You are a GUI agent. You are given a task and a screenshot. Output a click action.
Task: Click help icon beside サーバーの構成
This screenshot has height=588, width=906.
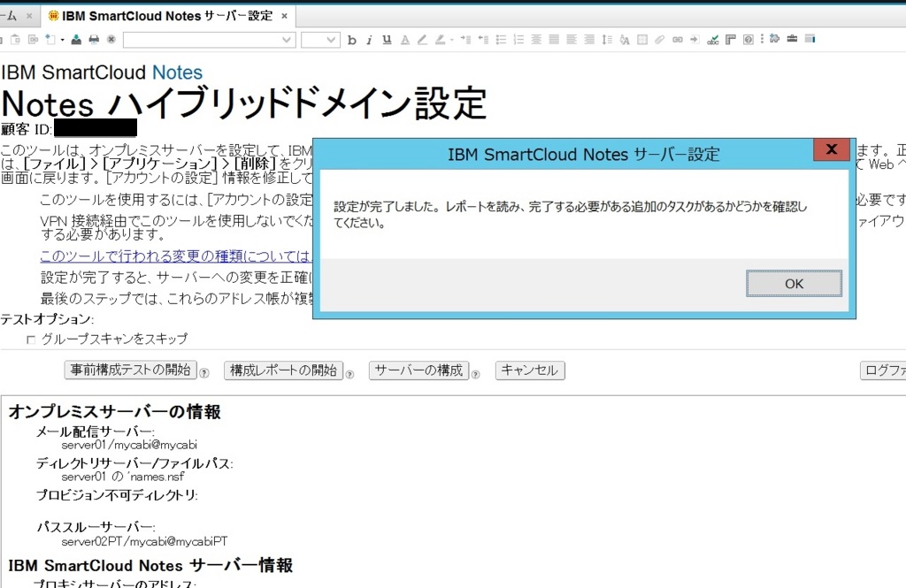pos(475,374)
